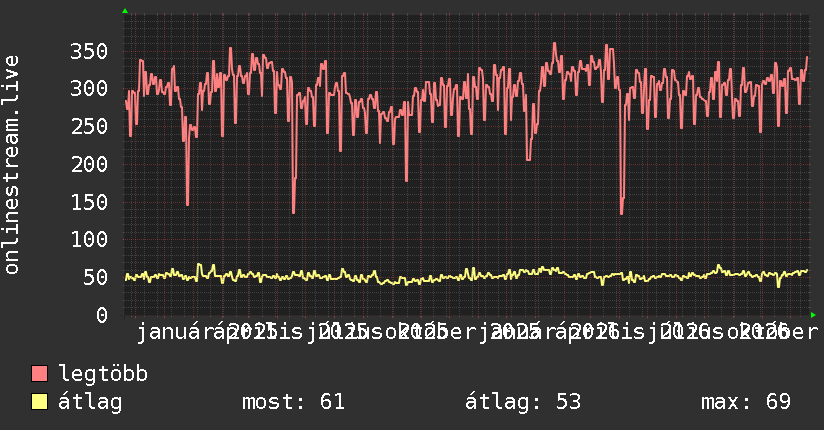The image size is (824, 430).
Task: Click the onlinestream.live vertical axis title
Action: coord(12,165)
